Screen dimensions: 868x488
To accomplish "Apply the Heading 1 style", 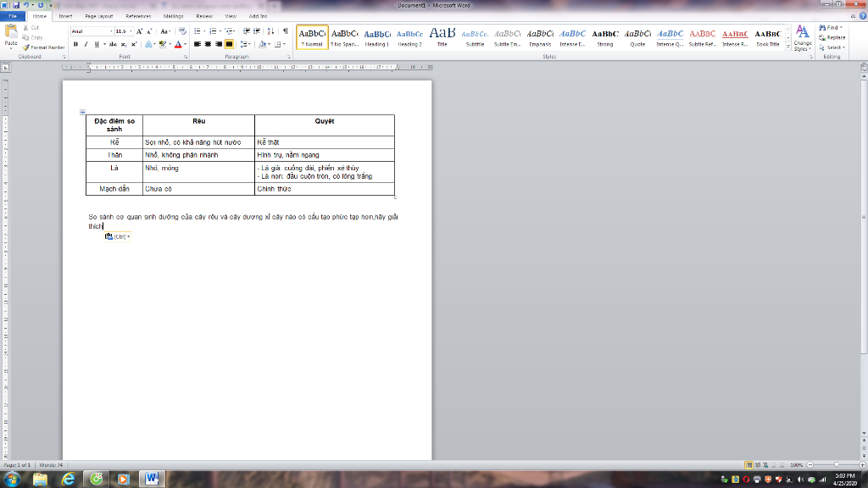I will pyautogui.click(x=377, y=37).
